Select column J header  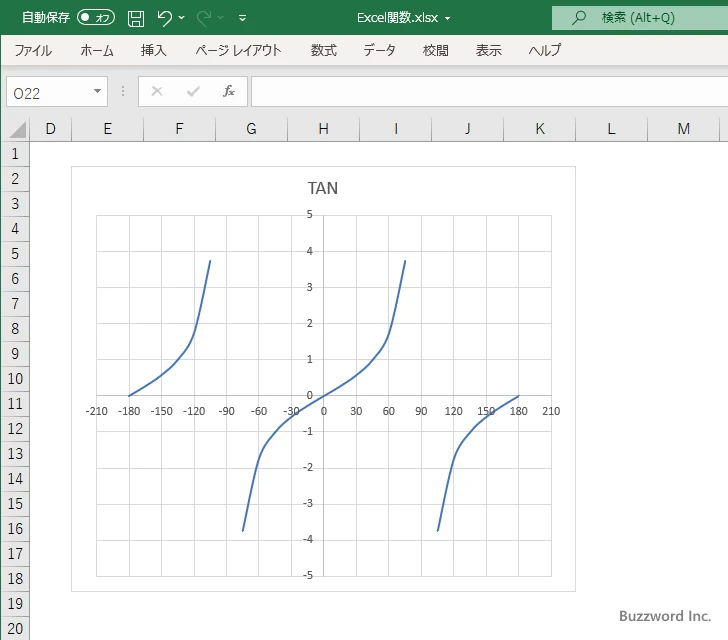point(468,129)
